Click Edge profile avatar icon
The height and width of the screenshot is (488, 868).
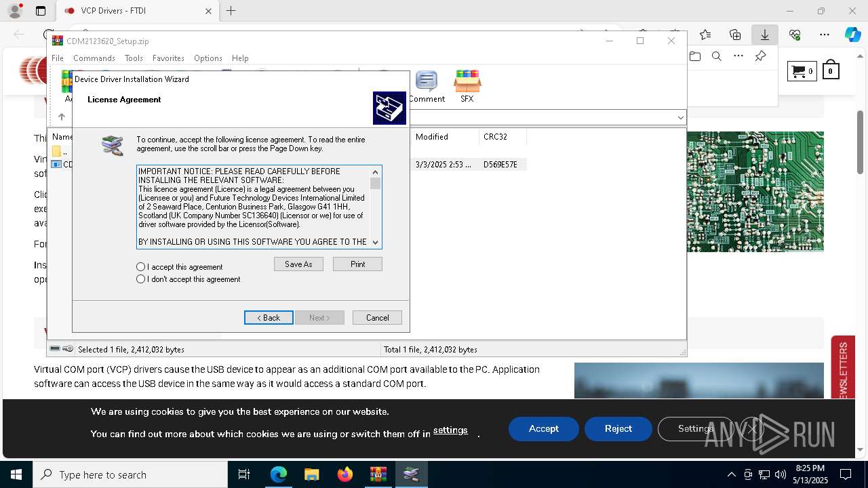14,11
